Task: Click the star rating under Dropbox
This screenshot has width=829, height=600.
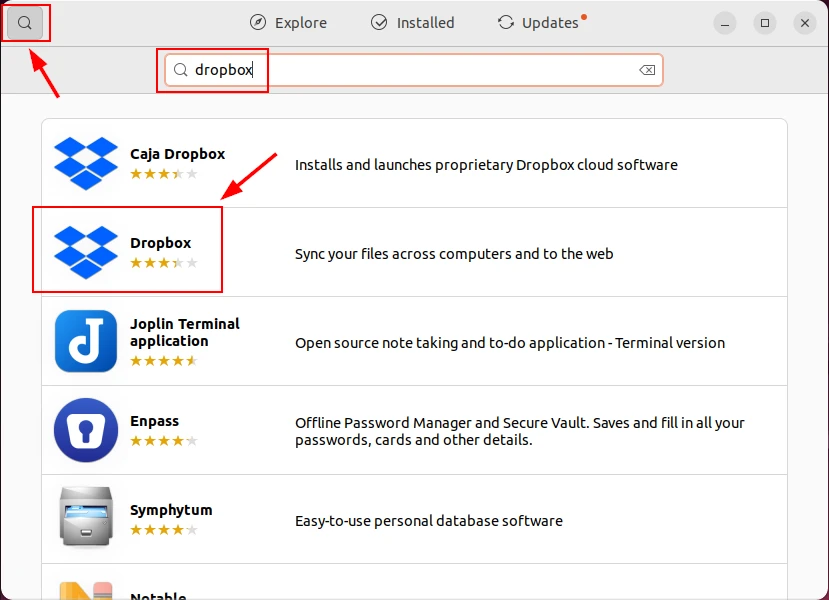Action: (164, 263)
